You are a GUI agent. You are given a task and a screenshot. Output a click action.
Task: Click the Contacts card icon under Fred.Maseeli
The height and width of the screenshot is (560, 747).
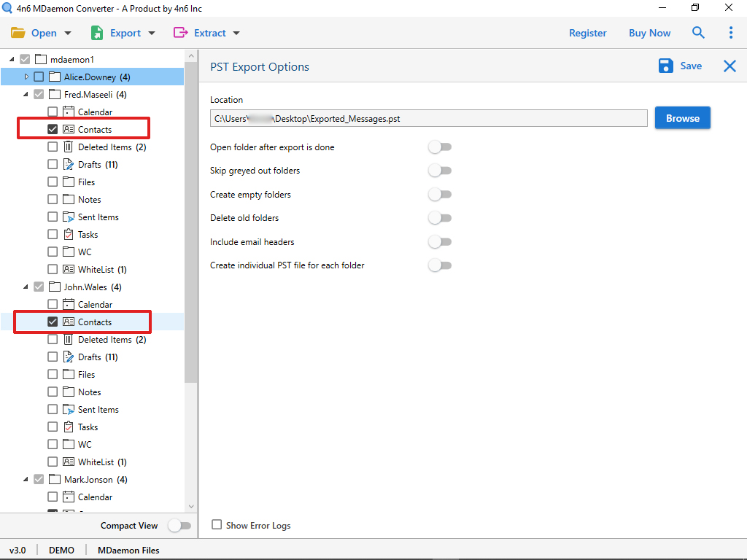[x=69, y=130]
